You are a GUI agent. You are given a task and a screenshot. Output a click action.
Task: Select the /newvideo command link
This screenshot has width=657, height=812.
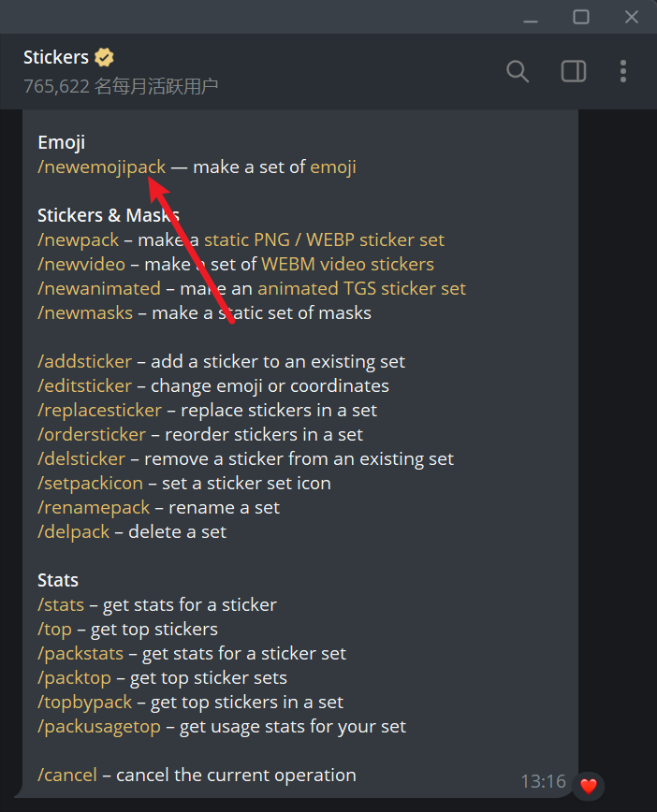tap(82, 265)
